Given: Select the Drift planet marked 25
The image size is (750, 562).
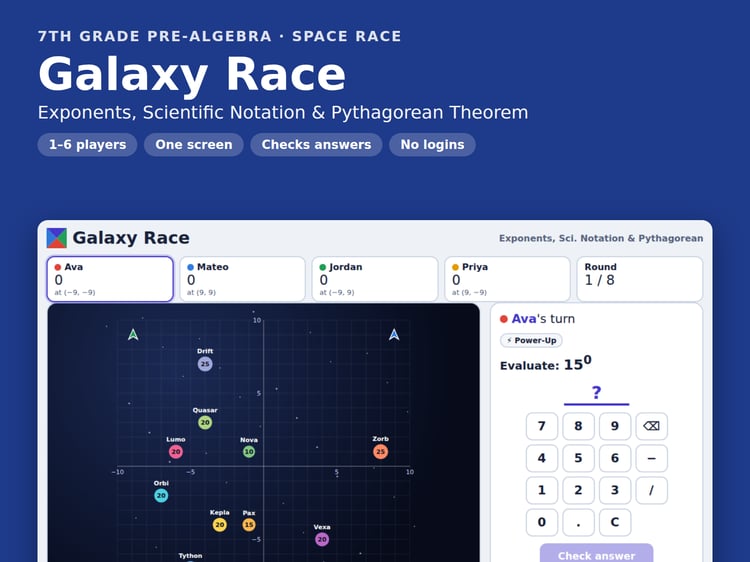Looking at the screenshot, I should tap(205, 364).
